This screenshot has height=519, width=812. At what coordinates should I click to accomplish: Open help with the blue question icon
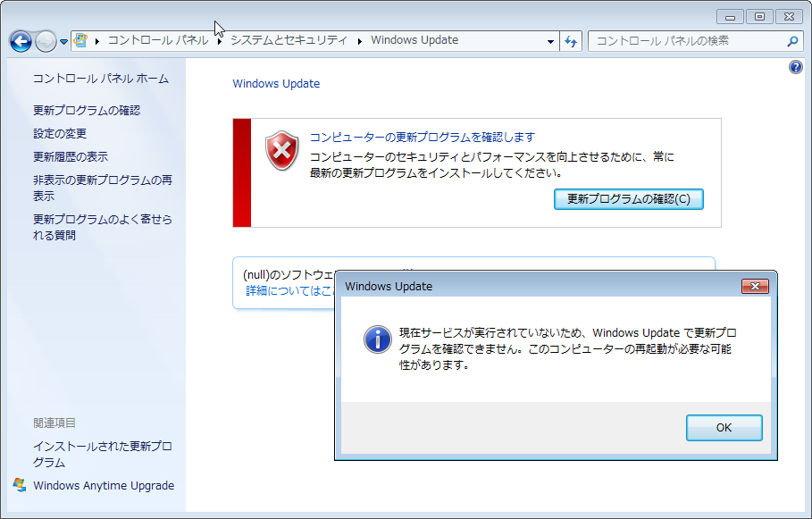795,67
